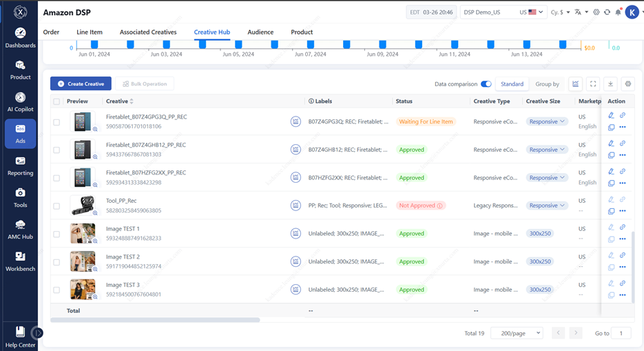
Task: Switch to the Audience tab
Action: coord(260,32)
